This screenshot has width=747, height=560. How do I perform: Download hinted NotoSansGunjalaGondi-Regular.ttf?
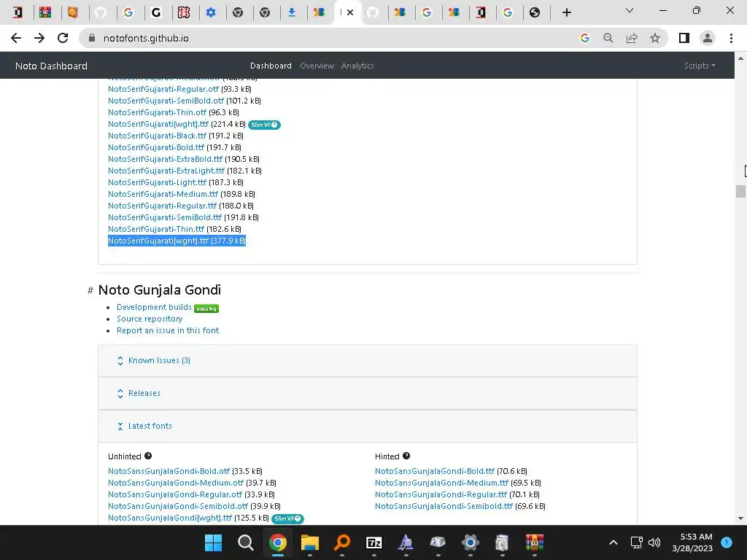click(441, 495)
